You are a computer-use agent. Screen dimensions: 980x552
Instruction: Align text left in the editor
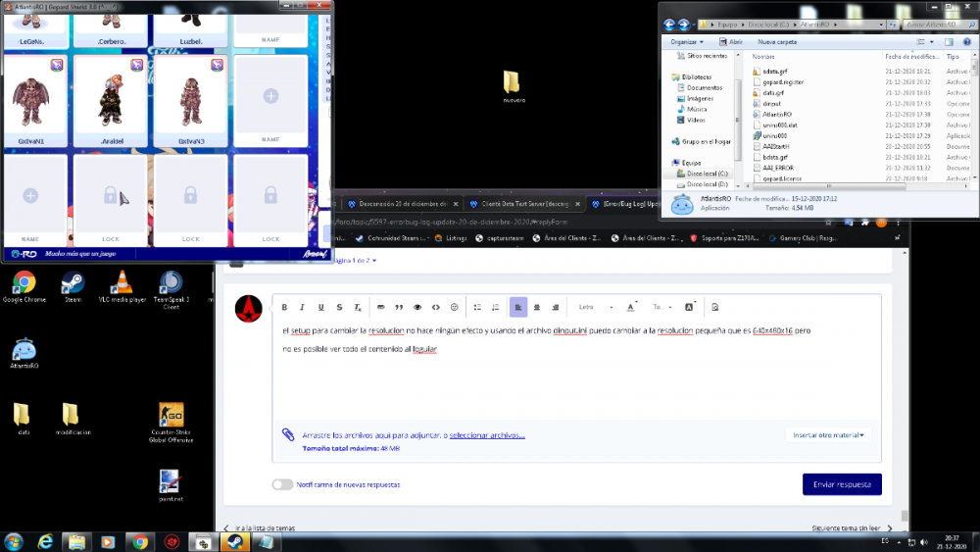pyautogui.click(x=518, y=307)
